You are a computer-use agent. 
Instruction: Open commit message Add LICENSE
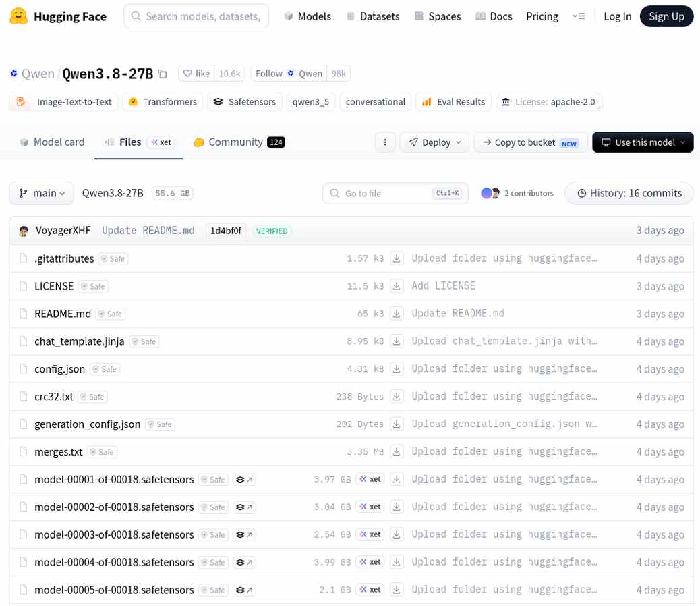tap(443, 286)
